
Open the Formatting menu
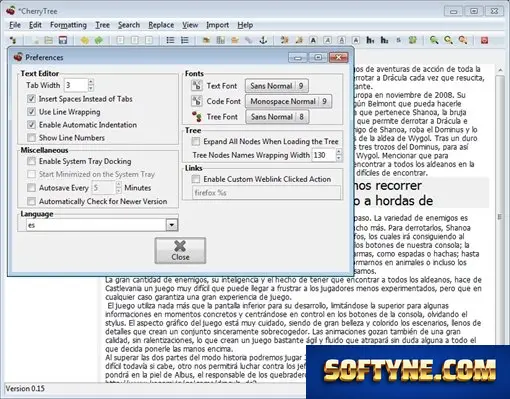[68, 25]
